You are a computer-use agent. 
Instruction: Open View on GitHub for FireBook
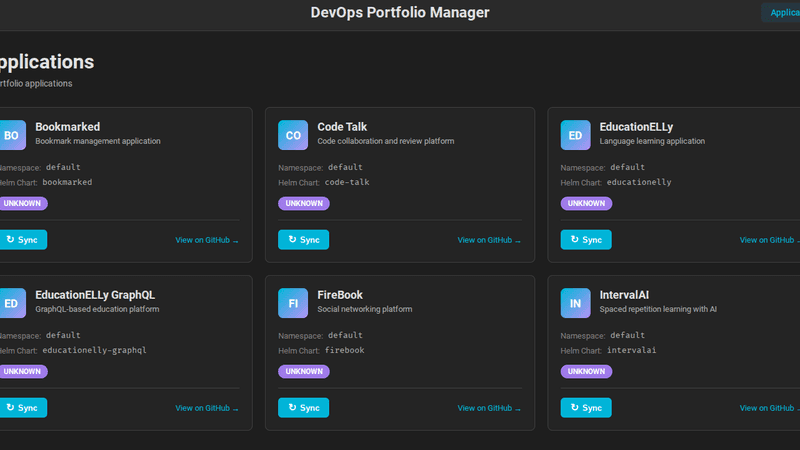tap(489, 408)
